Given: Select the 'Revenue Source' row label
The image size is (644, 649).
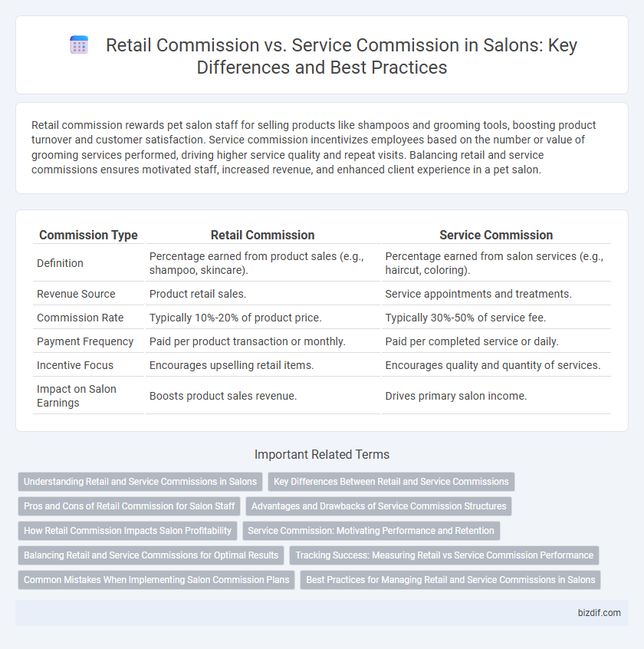Looking at the screenshot, I should pyautogui.click(x=76, y=294).
